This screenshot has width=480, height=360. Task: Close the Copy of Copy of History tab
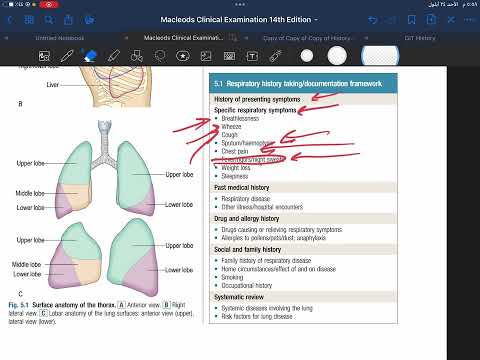[x=246, y=38]
